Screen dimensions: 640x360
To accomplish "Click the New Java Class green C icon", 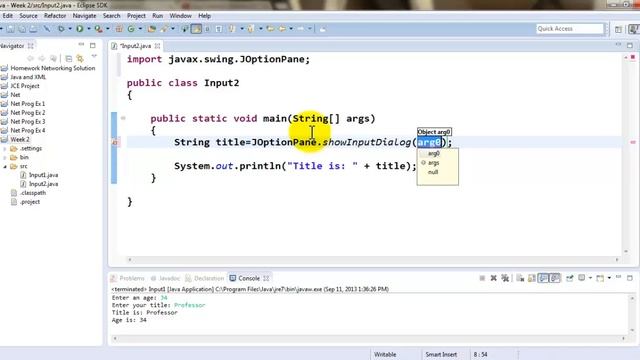I will coord(131,29).
